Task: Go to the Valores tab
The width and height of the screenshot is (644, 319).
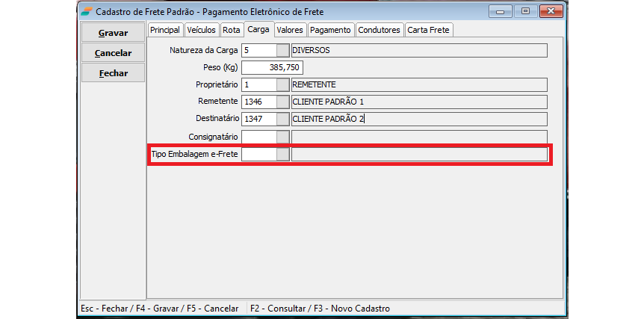Action: 289,30
